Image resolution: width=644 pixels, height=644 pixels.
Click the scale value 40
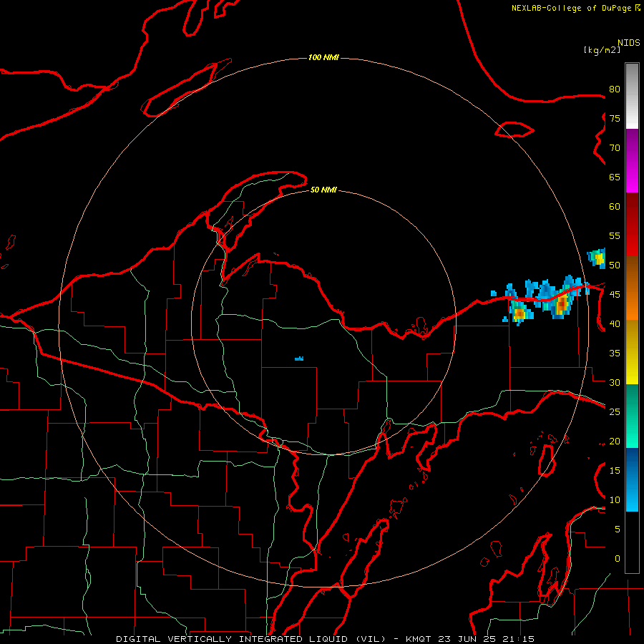(615, 323)
